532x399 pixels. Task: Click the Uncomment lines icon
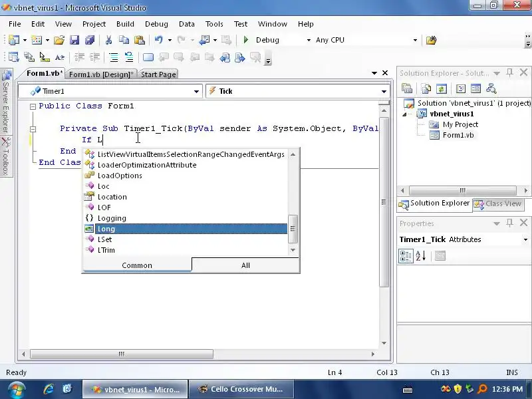click(x=129, y=57)
